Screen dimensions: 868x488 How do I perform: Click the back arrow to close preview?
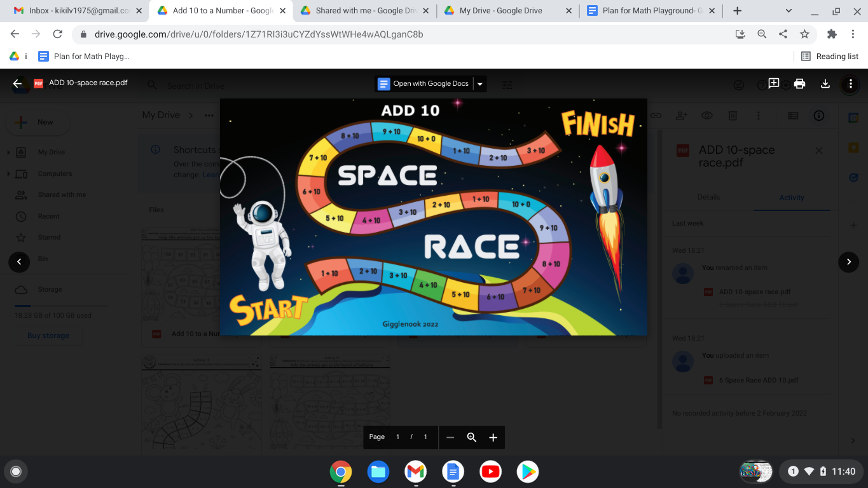click(17, 83)
